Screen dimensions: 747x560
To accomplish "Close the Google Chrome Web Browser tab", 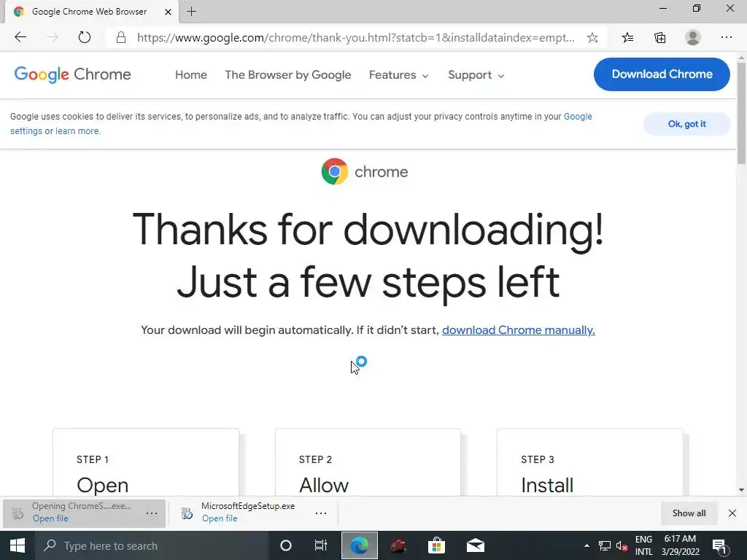I will (x=168, y=12).
